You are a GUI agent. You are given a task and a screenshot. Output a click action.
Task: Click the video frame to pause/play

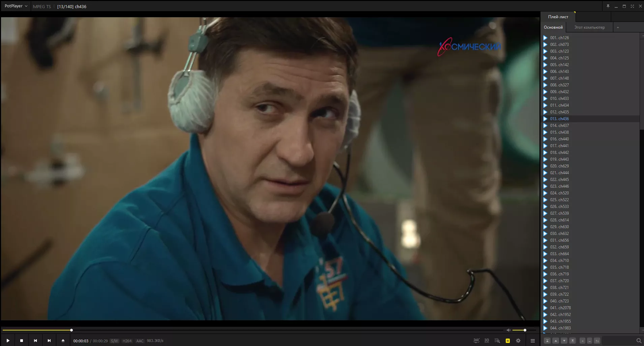coord(270,169)
